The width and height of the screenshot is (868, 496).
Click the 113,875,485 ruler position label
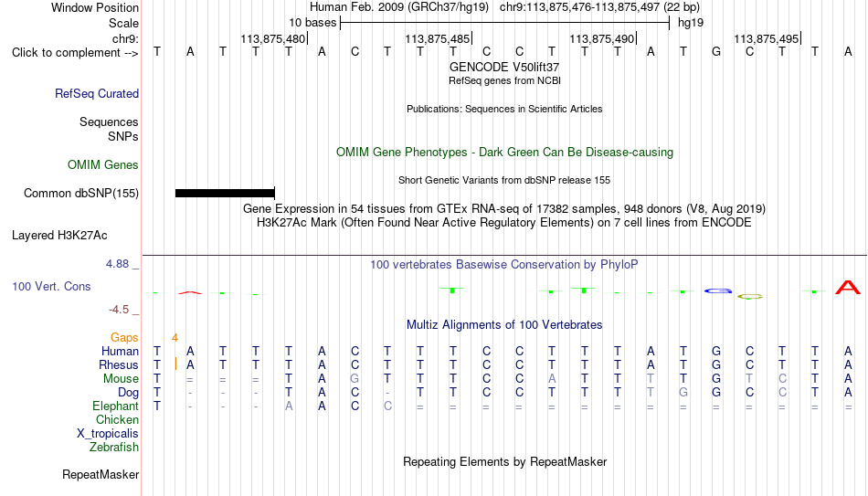438,38
